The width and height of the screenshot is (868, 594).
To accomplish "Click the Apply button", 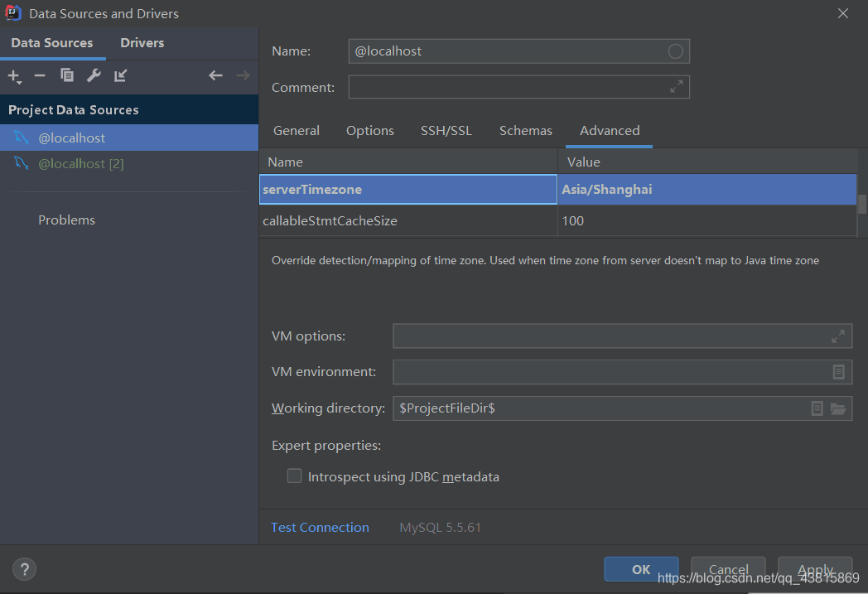I will [815, 570].
